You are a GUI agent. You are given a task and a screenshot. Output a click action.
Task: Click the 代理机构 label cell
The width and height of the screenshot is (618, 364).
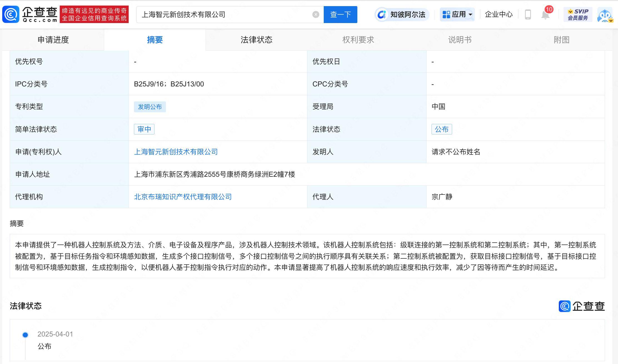pyautogui.click(x=69, y=197)
